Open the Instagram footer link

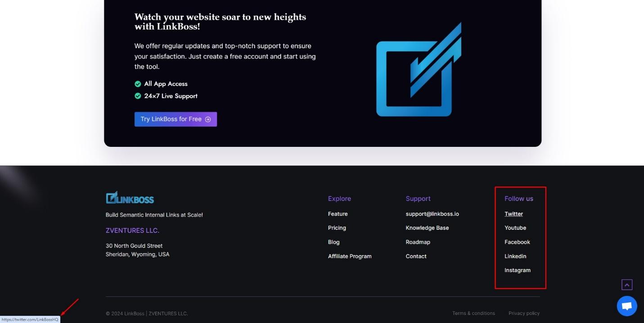pos(518,270)
